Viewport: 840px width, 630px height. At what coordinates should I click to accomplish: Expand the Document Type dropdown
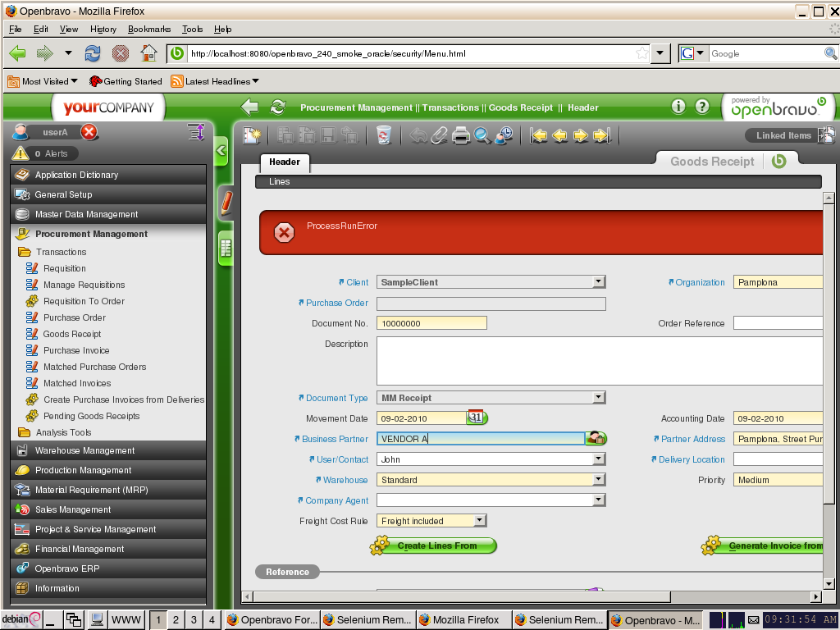(598, 398)
